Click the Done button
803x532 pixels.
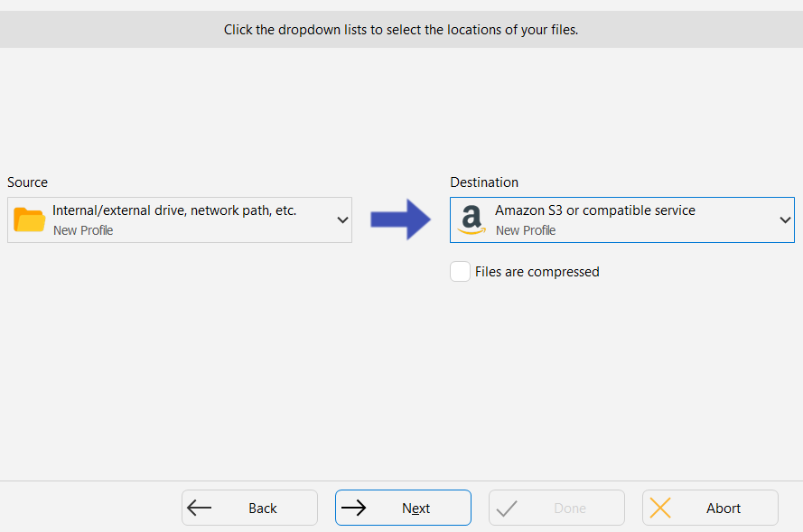tap(556, 508)
